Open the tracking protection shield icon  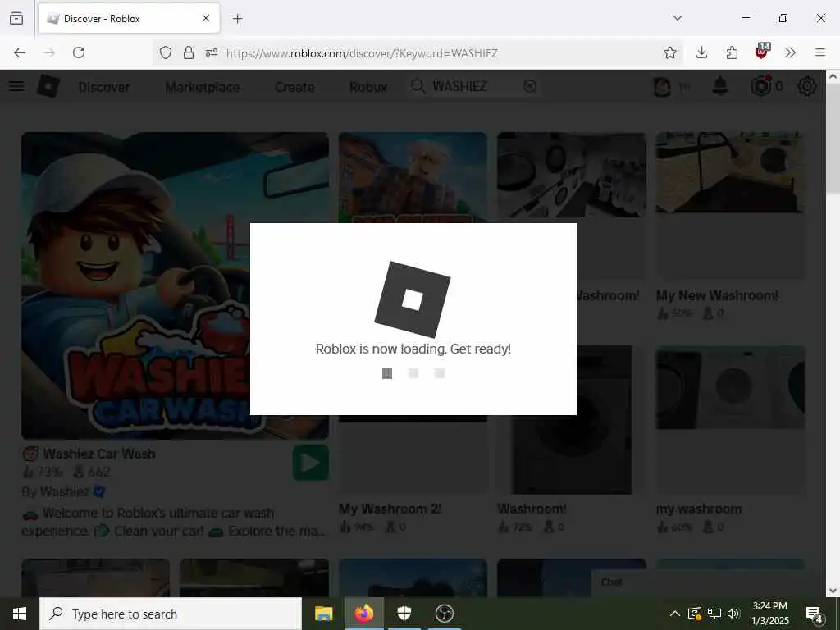[166, 52]
